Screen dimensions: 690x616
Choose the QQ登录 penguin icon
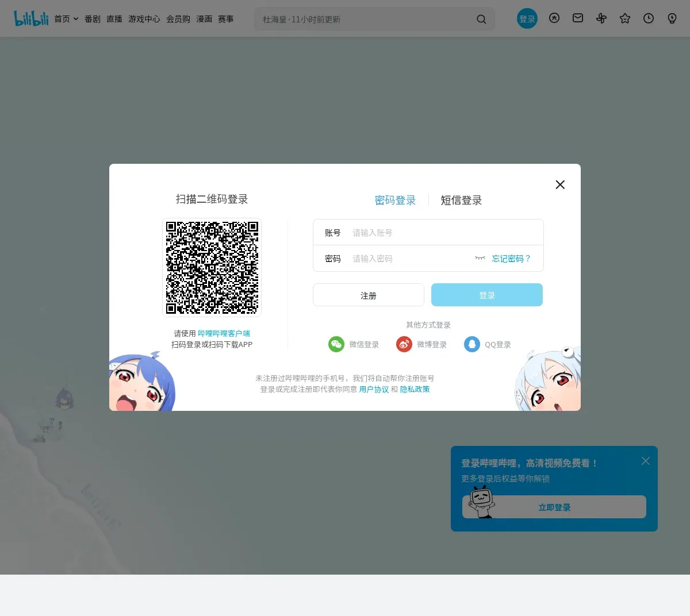pyautogui.click(x=472, y=344)
